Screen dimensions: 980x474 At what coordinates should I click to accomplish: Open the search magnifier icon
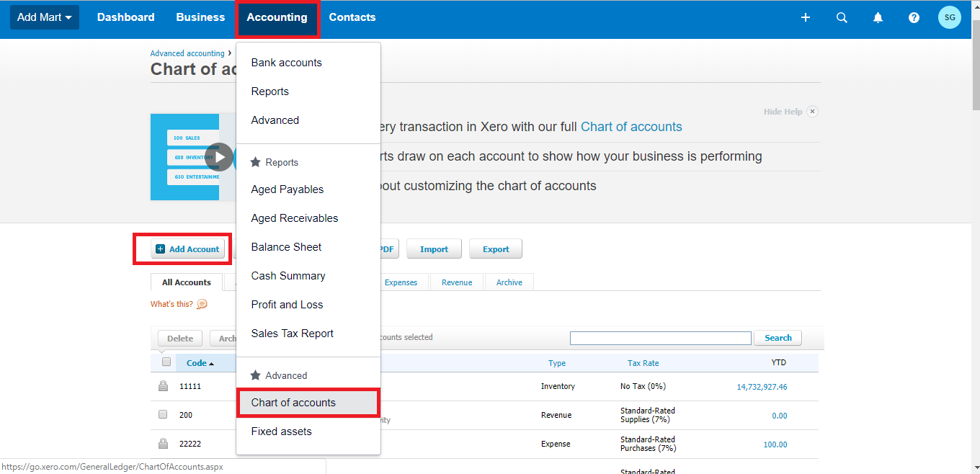pos(842,17)
